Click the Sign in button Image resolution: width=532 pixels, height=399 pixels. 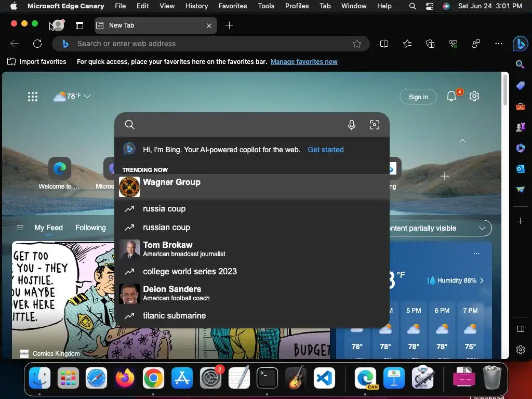pos(418,97)
